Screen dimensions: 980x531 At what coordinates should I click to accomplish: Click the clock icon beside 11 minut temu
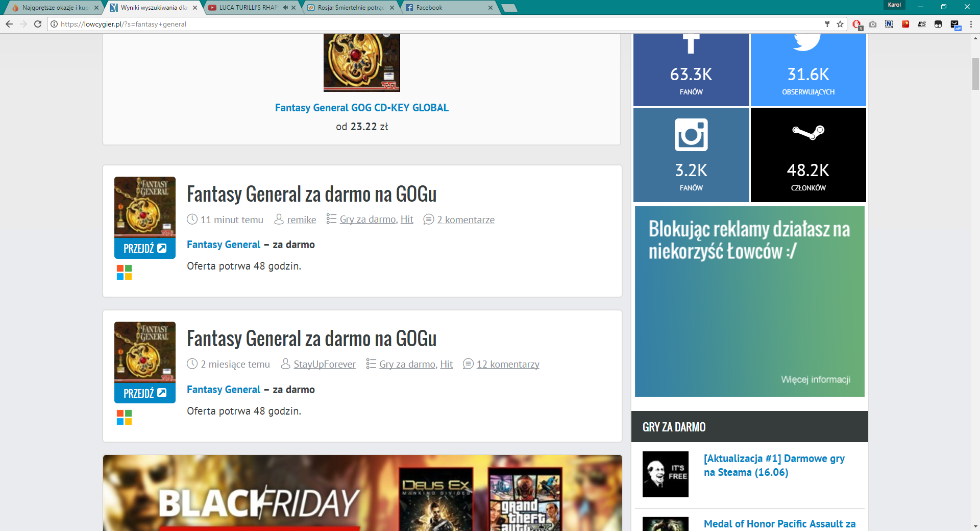pyautogui.click(x=192, y=220)
